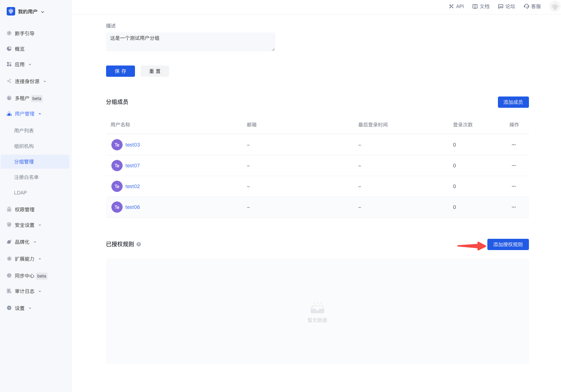
Task: Open 文档 documentation icon link
Action: [475, 6]
